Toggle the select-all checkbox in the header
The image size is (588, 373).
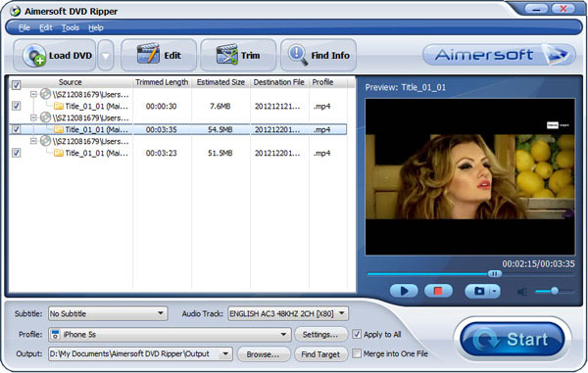(x=16, y=84)
